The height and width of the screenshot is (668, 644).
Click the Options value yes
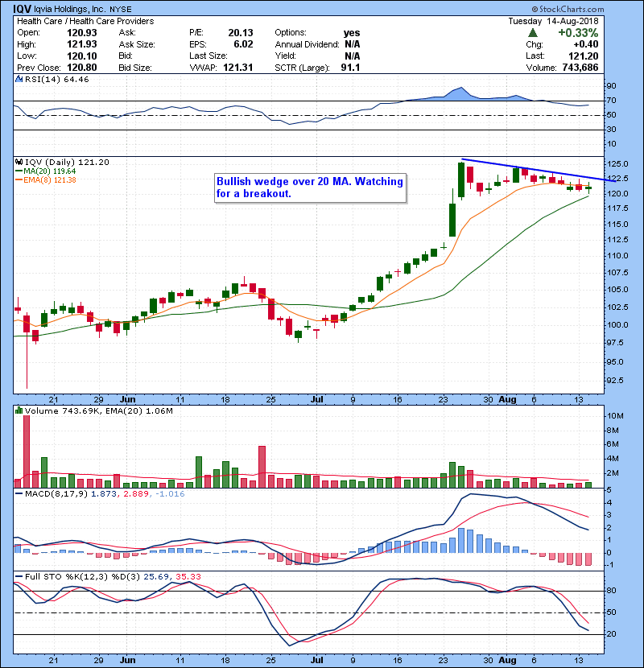(352, 33)
